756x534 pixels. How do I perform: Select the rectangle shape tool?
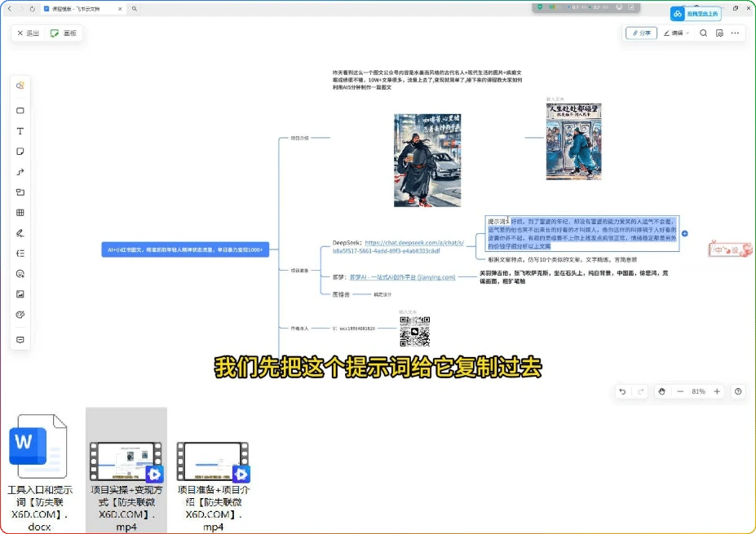[20, 111]
